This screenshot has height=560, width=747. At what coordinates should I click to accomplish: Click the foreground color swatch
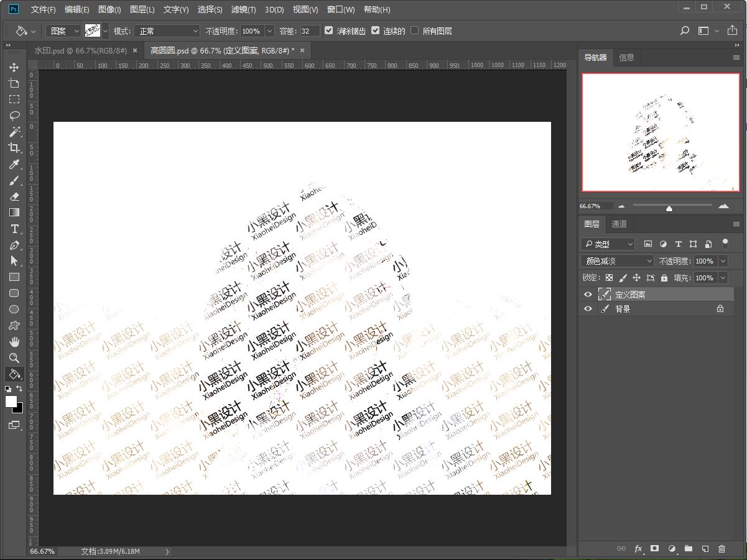click(x=11, y=402)
